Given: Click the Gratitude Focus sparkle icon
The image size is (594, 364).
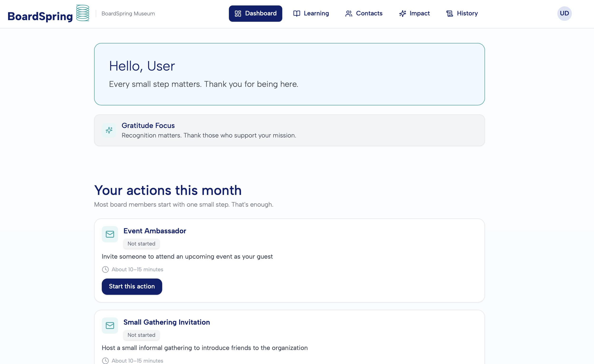Looking at the screenshot, I should point(109,130).
